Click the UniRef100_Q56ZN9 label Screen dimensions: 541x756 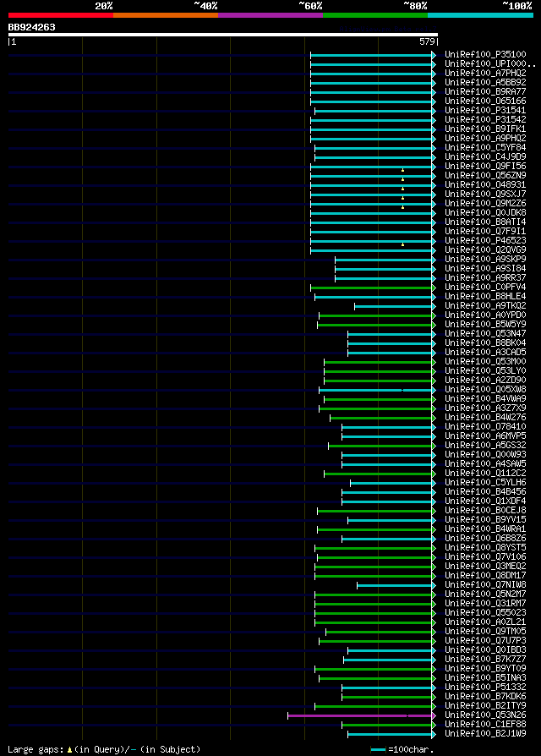485,176
